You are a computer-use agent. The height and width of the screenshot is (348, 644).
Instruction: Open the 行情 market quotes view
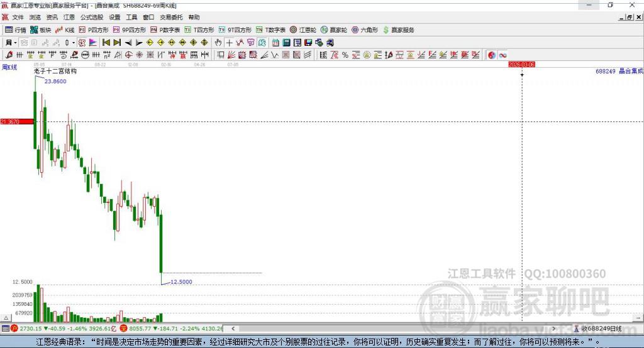pos(15,30)
